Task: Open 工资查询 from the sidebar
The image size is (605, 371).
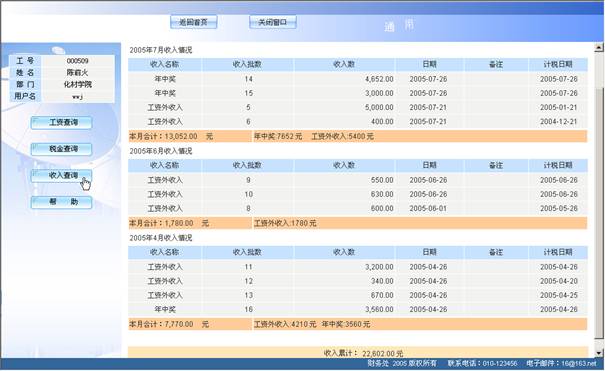Action: 61,123
